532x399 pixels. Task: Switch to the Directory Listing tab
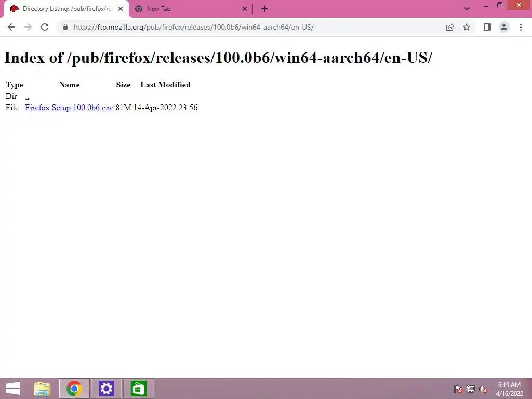66,9
